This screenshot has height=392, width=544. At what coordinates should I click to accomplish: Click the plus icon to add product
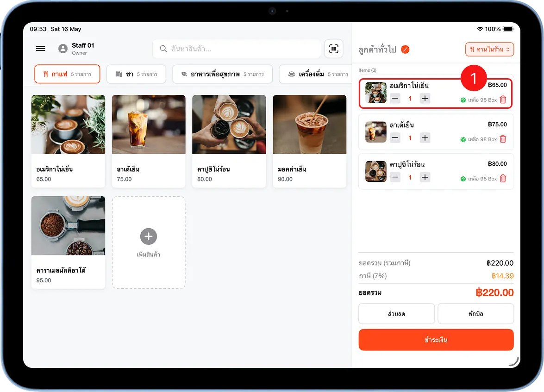pos(149,236)
